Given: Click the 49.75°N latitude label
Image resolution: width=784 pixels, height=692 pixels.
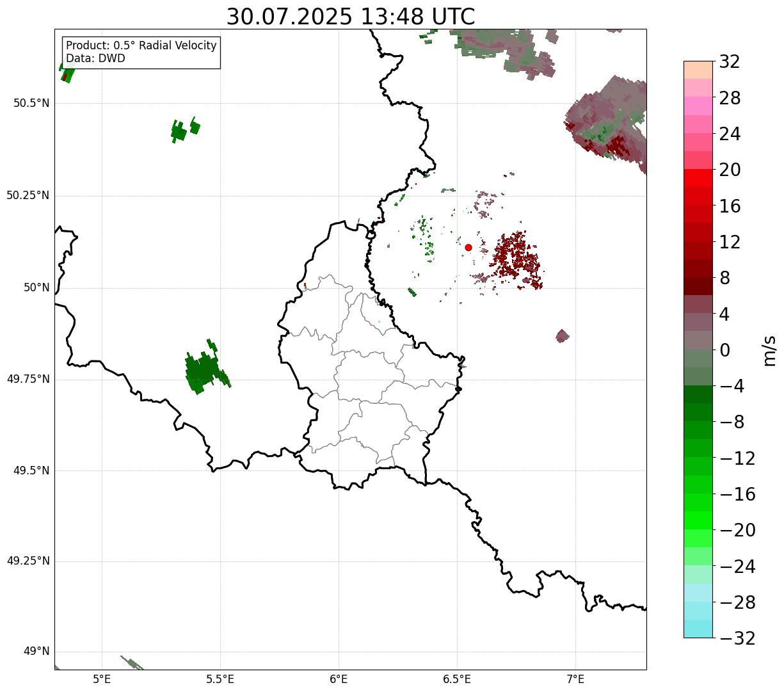Looking at the screenshot, I should tap(28, 379).
